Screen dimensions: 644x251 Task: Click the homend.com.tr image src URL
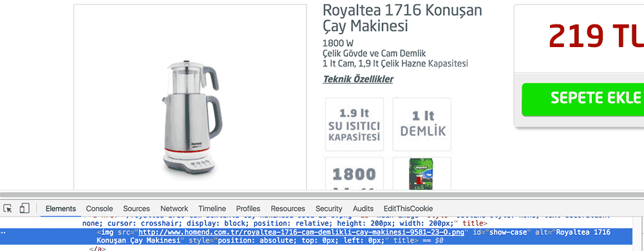(302, 232)
